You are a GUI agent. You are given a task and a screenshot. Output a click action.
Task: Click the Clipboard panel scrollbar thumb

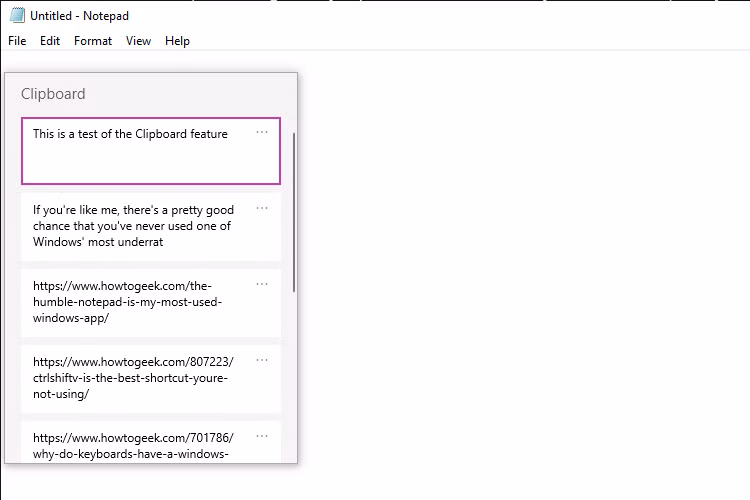(294, 210)
